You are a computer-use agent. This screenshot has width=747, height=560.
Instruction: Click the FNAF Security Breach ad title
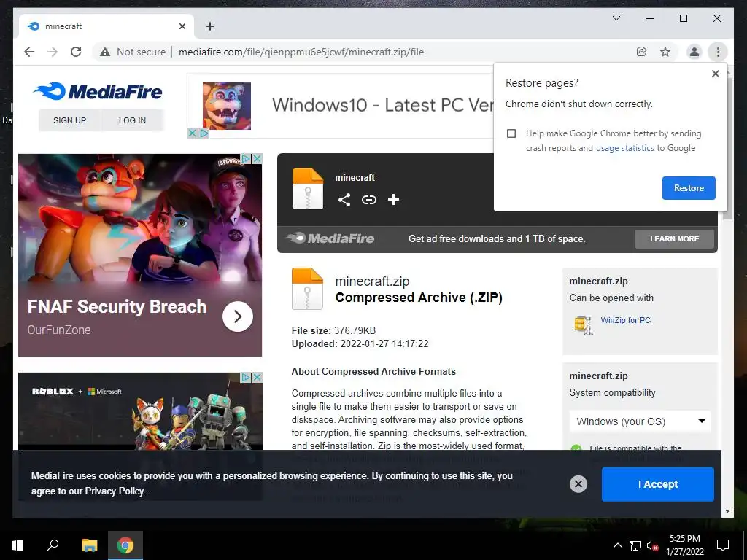[117, 307]
